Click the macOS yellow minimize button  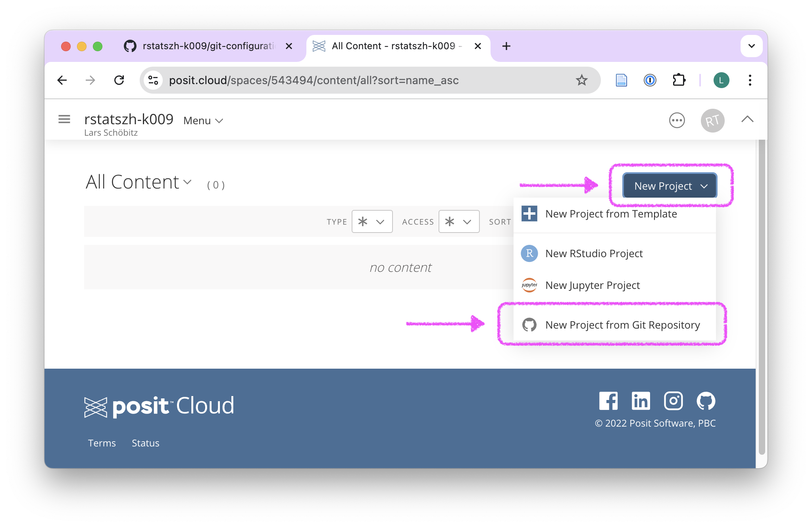[82, 46]
